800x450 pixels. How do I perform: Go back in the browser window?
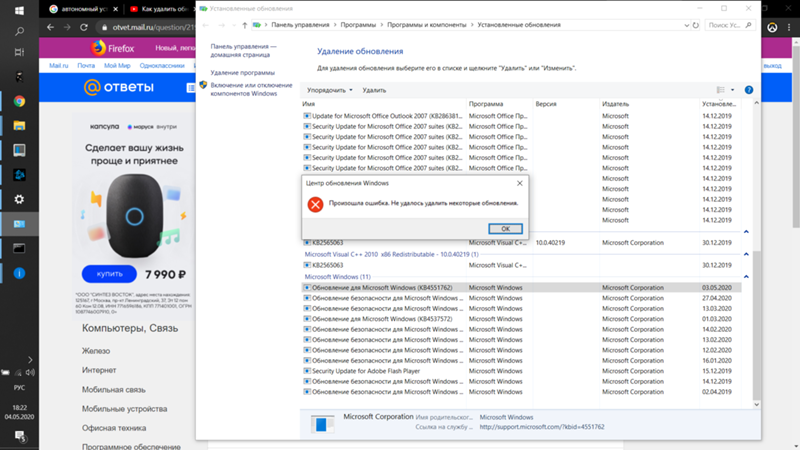tap(50, 28)
